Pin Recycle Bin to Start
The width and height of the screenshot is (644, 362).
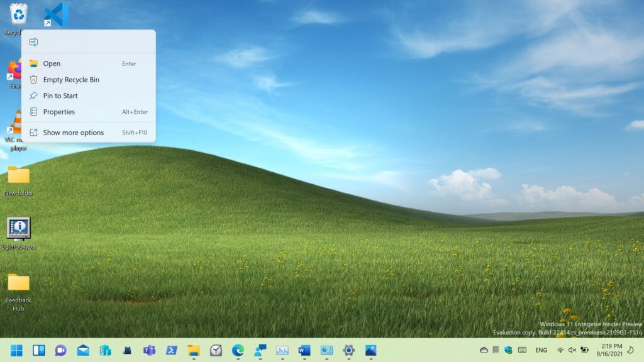coord(60,96)
